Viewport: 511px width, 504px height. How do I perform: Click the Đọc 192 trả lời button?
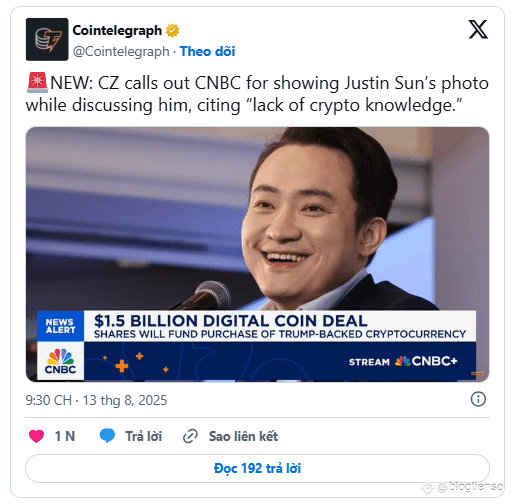[x=257, y=468]
